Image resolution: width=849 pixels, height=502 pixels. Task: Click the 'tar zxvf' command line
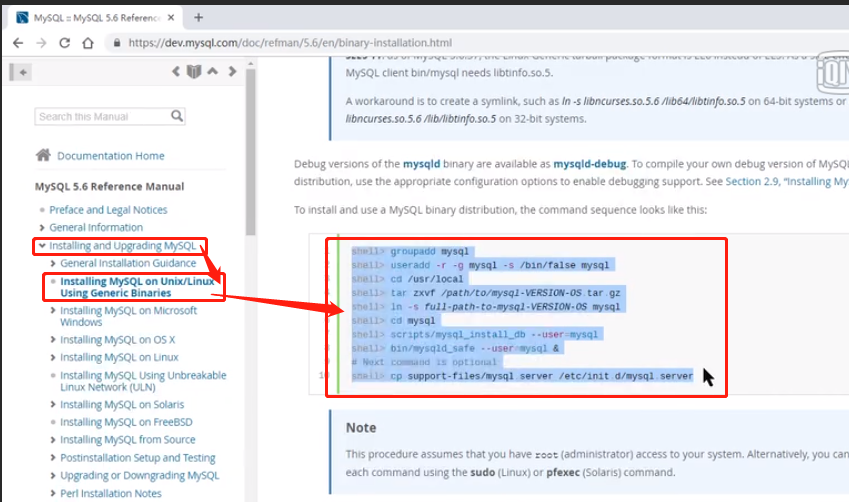click(486, 293)
